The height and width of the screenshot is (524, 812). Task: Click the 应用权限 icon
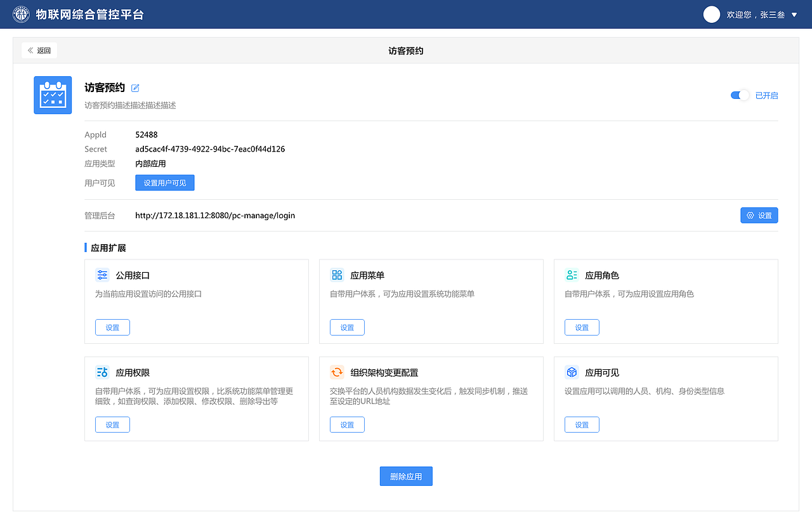(102, 372)
